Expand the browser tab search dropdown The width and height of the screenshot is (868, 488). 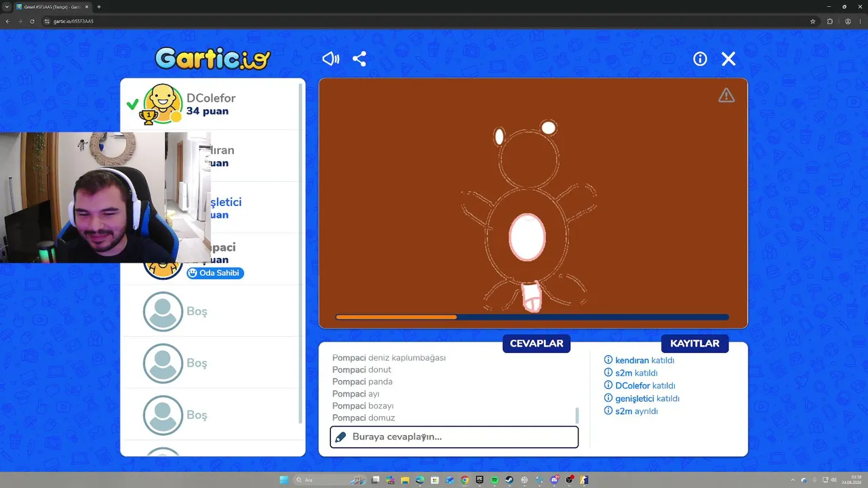tap(6, 7)
